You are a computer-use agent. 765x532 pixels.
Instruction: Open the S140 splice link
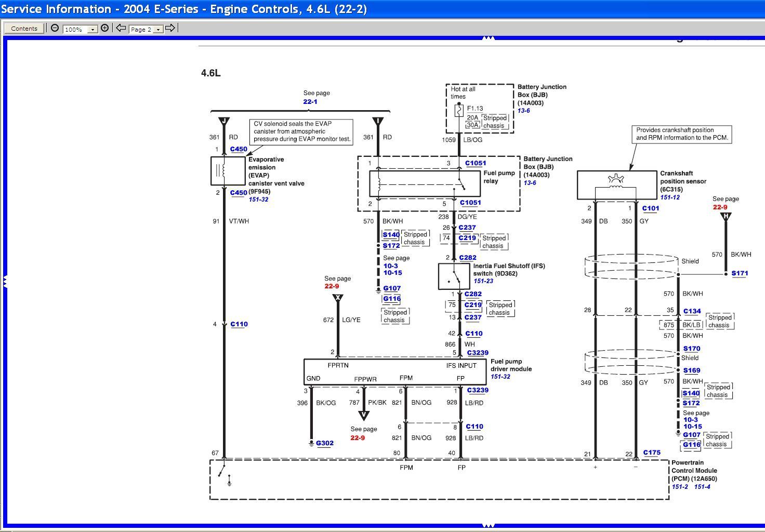390,235
